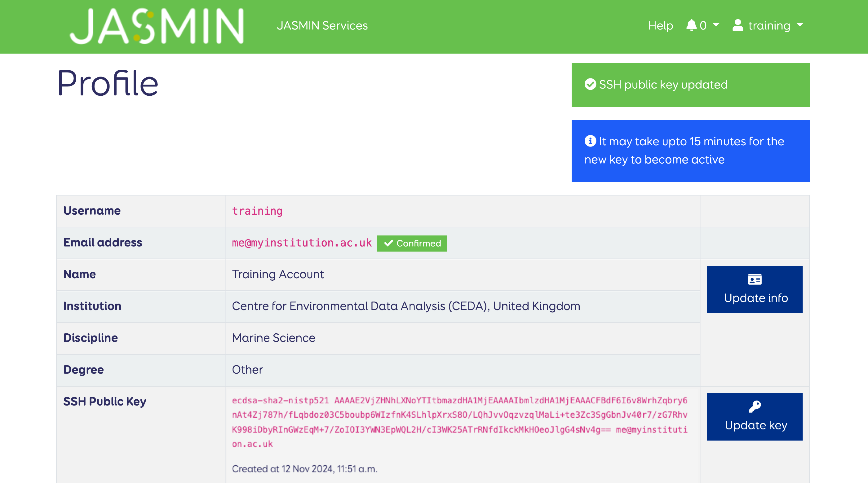The width and height of the screenshot is (868, 483).
Task: Click the key icon on Update key
Action: (755, 407)
